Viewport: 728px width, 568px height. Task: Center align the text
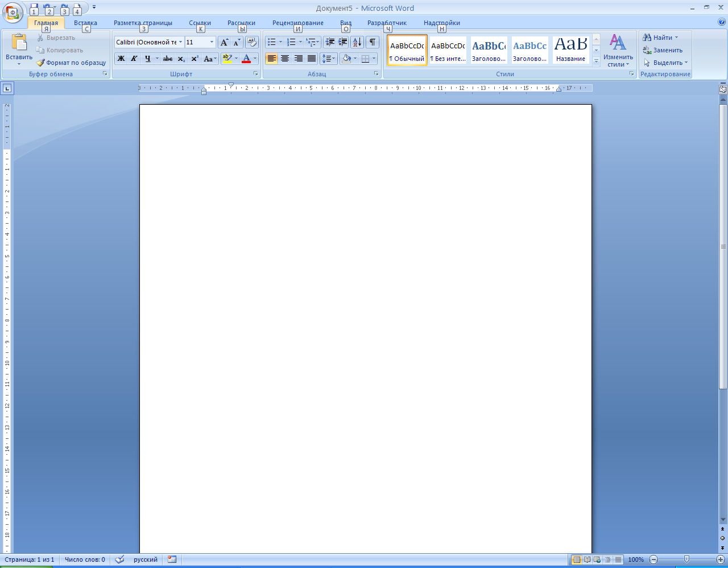point(285,59)
